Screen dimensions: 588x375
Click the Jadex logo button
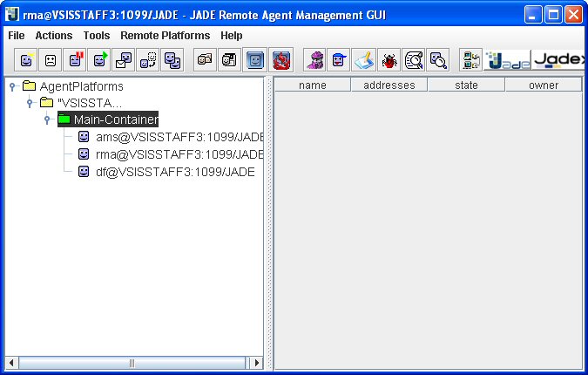coord(558,59)
